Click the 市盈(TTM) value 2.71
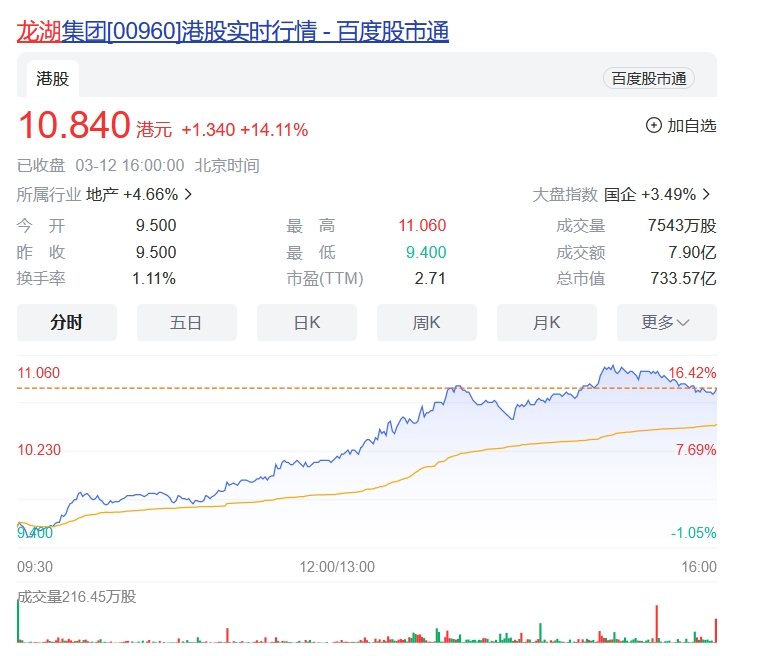The image size is (759, 656). [x=430, y=278]
